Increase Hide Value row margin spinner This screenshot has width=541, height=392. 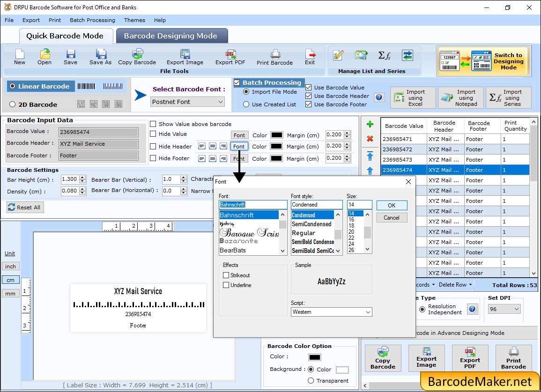click(348, 133)
